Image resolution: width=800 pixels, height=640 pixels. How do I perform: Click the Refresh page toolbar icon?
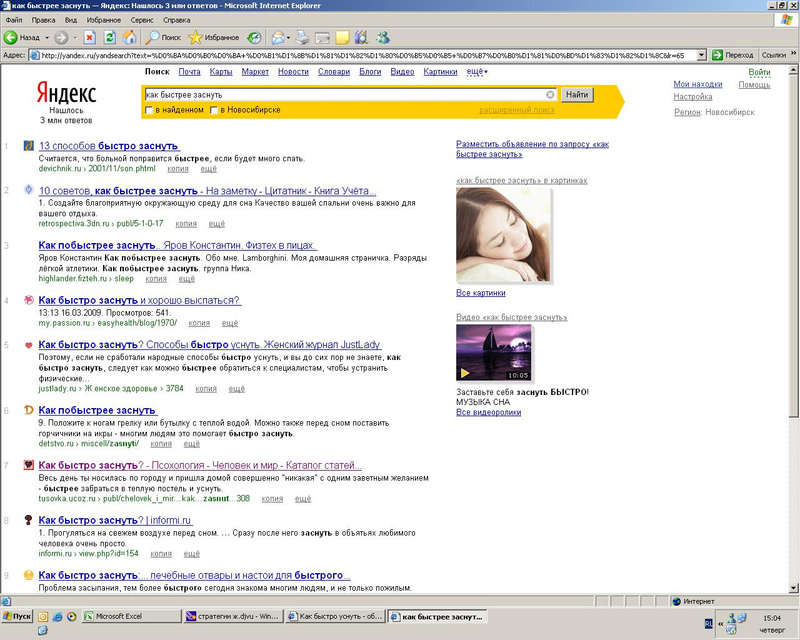tap(108, 38)
